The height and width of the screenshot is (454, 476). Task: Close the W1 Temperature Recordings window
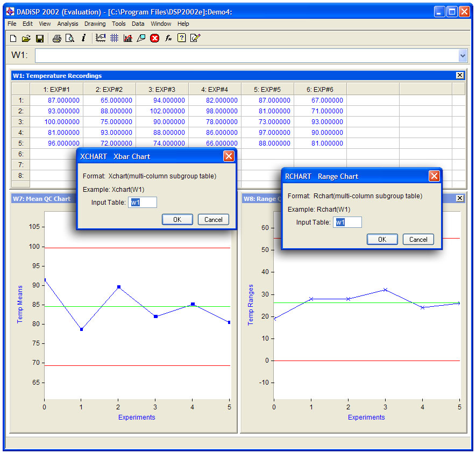460,75
